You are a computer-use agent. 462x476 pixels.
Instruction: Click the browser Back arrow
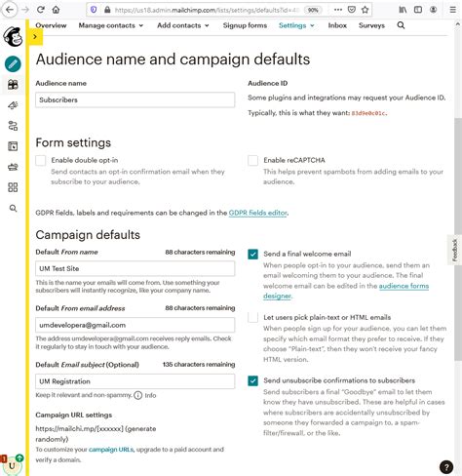pos(10,10)
